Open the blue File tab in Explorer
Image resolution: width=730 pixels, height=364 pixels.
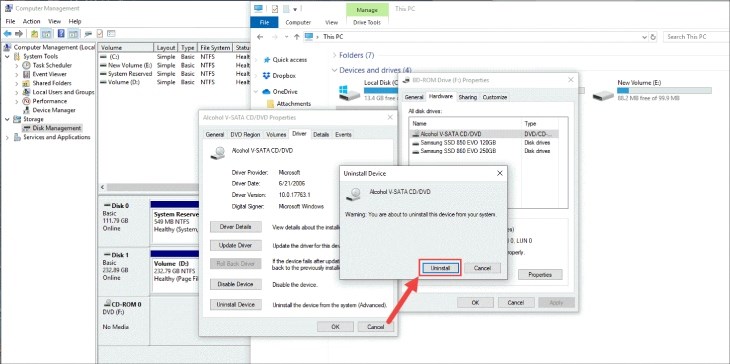coord(264,22)
